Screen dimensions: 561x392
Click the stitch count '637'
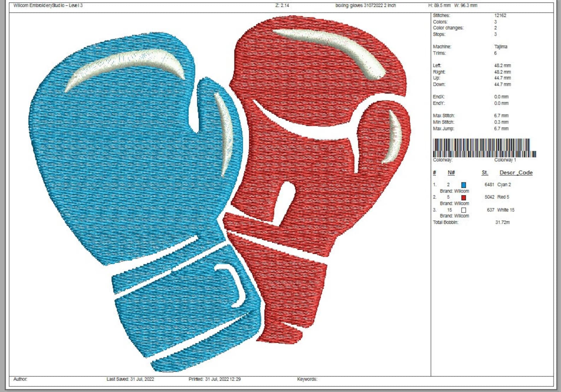pos(491,210)
